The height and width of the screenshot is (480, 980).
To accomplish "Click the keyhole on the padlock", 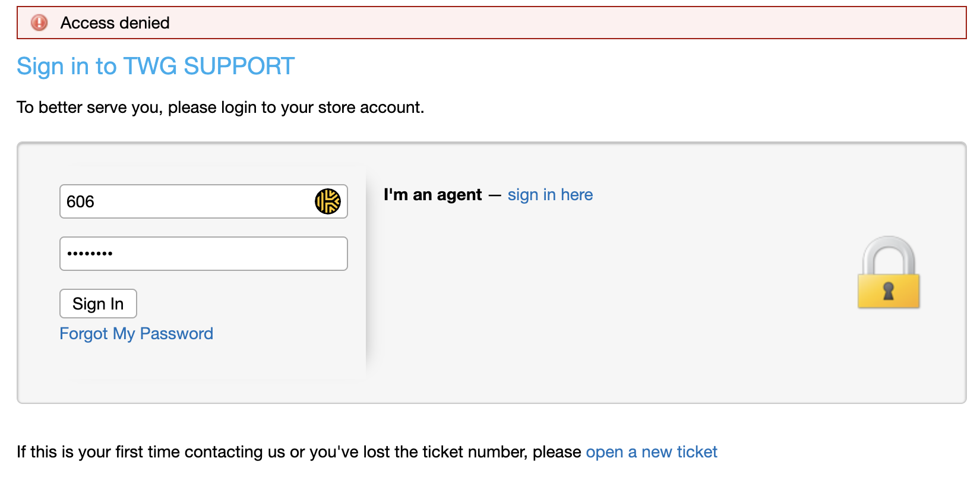I will 889,291.
